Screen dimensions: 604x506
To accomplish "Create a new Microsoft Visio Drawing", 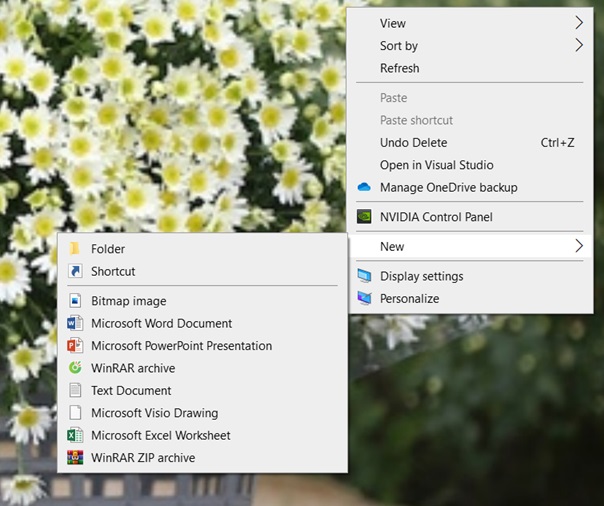I will [154, 413].
